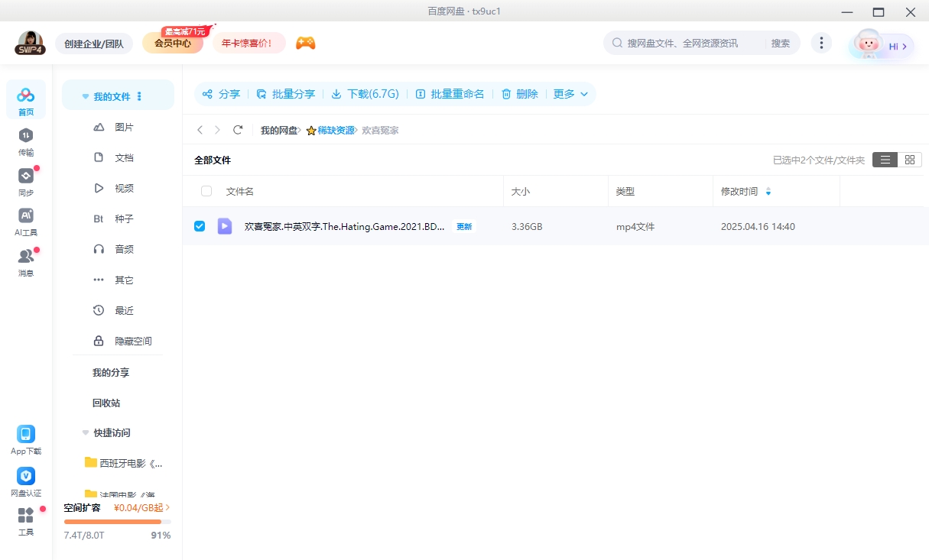Download selected files via 下载(6.7G)
Viewport: 929px width, 560px height.
point(365,94)
